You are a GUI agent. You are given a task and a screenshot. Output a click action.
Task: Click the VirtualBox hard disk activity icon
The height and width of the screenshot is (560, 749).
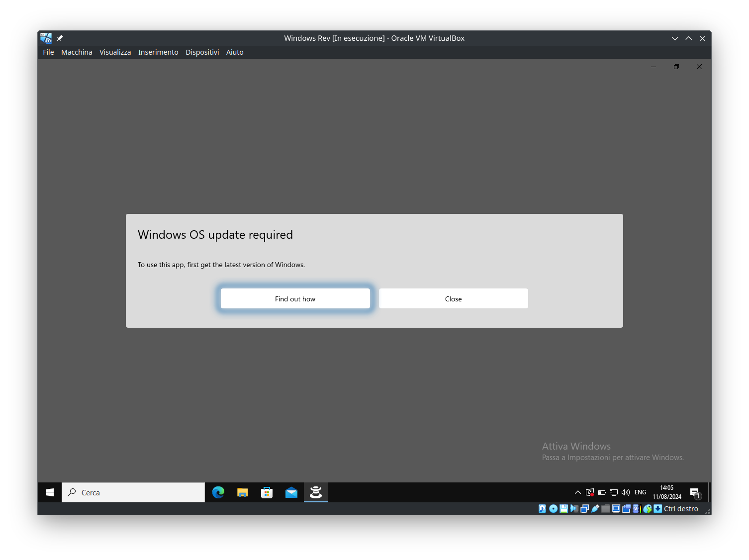coord(542,509)
